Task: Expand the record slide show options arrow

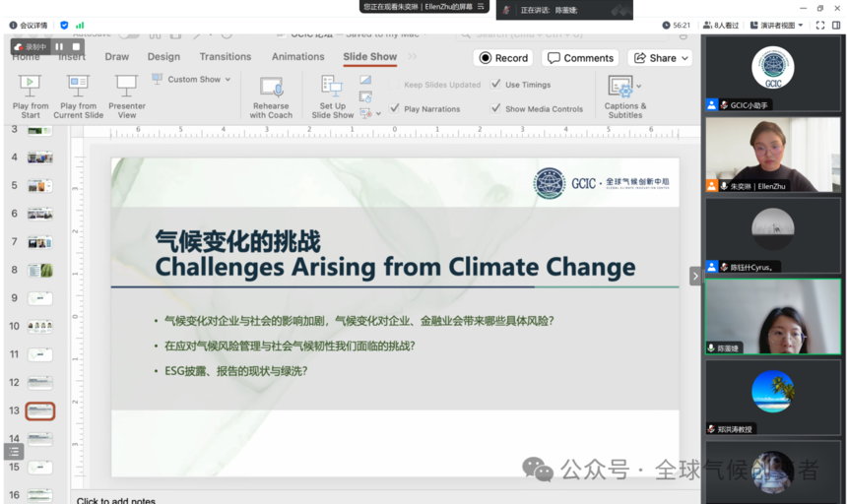Action: 378,113
